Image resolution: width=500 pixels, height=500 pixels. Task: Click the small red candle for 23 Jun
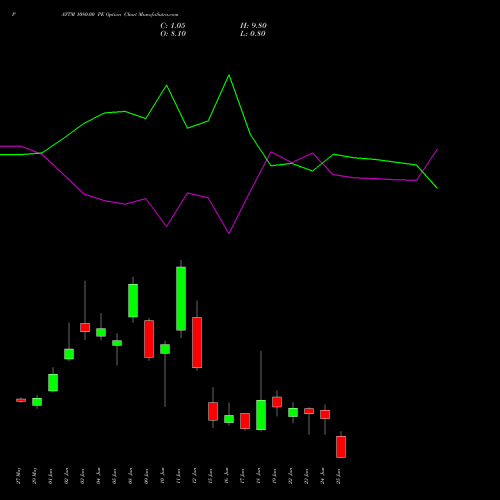click(309, 411)
